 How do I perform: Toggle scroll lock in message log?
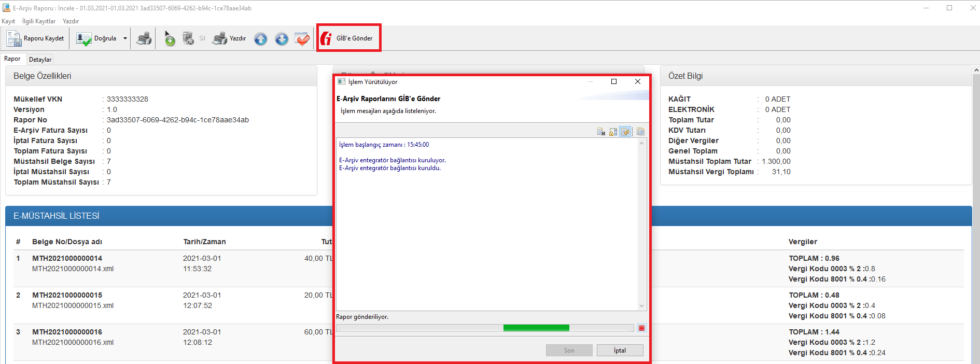[x=613, y=132]
